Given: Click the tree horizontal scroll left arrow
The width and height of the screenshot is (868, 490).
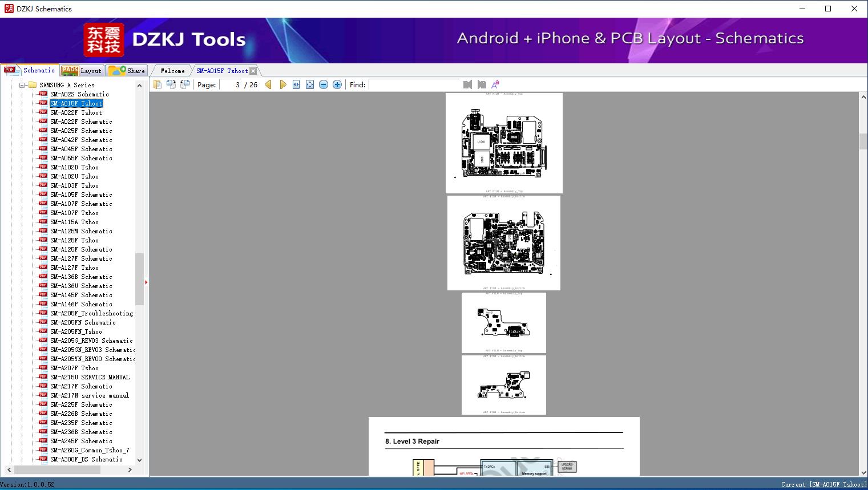Looking at the screenshot, I should (8, 470).
